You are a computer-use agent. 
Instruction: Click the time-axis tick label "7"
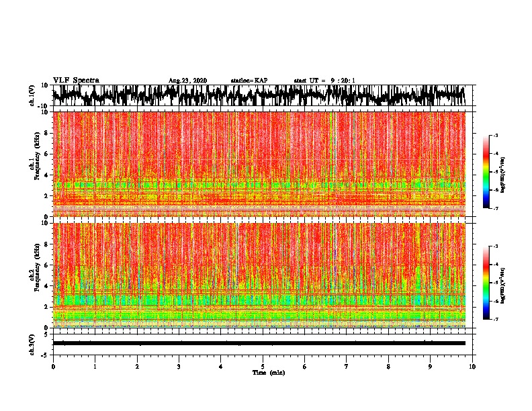coord(347,366)
